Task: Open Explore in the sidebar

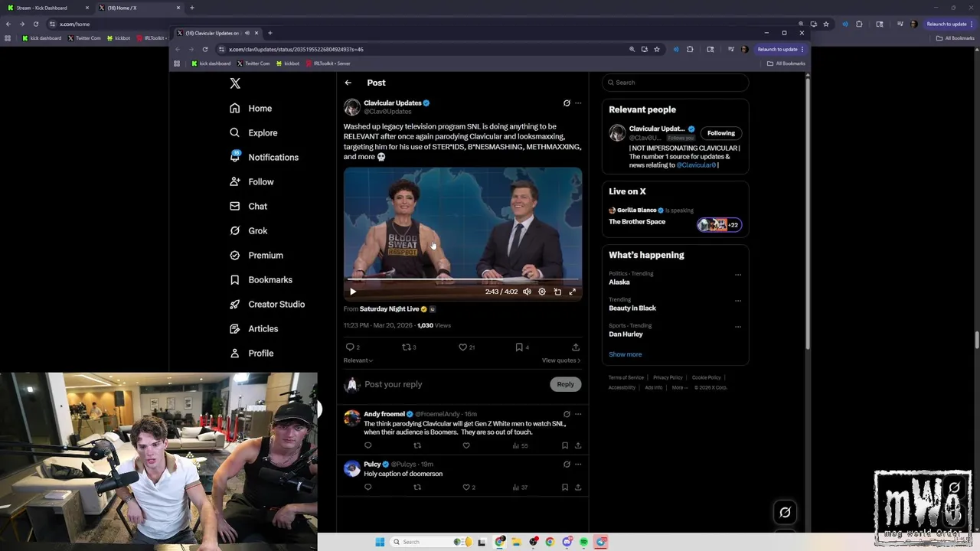Action: click(x=253, y=133)
